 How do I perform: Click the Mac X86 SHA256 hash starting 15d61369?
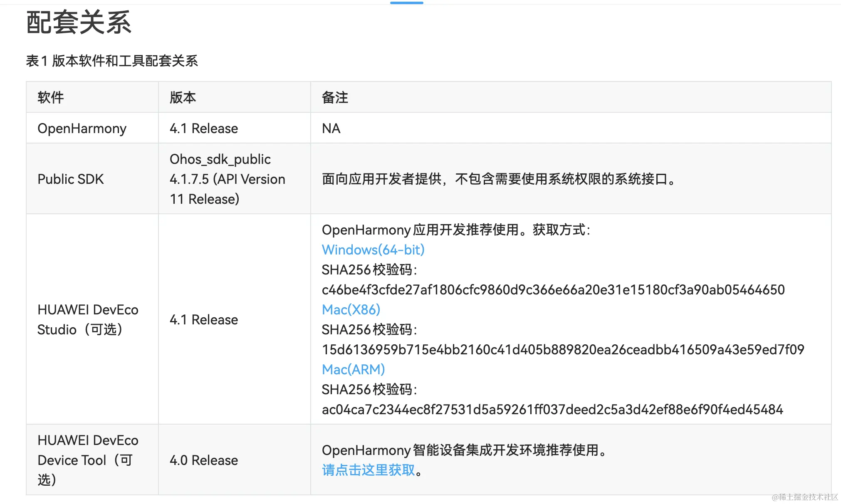tap(563, 350)
